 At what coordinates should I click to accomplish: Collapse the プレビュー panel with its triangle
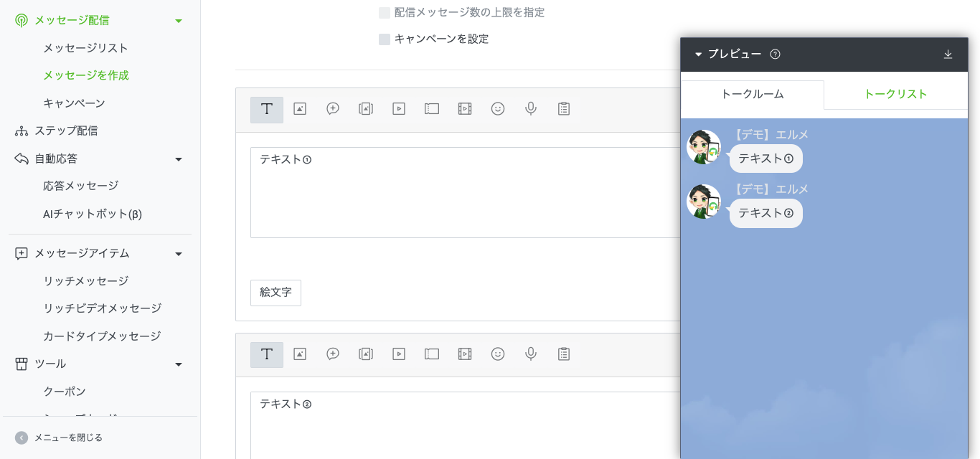[698, 55]
